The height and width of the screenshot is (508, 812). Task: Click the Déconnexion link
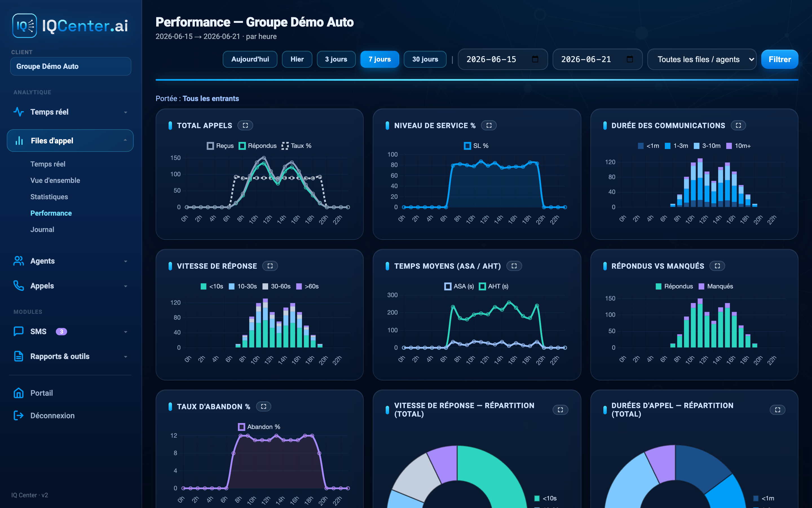pos(52,416)
